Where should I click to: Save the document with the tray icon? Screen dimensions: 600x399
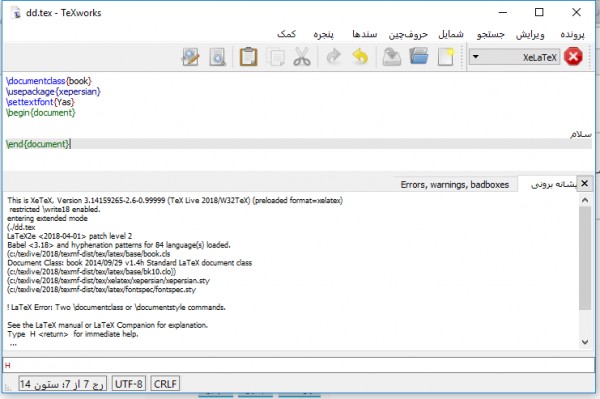392,57
